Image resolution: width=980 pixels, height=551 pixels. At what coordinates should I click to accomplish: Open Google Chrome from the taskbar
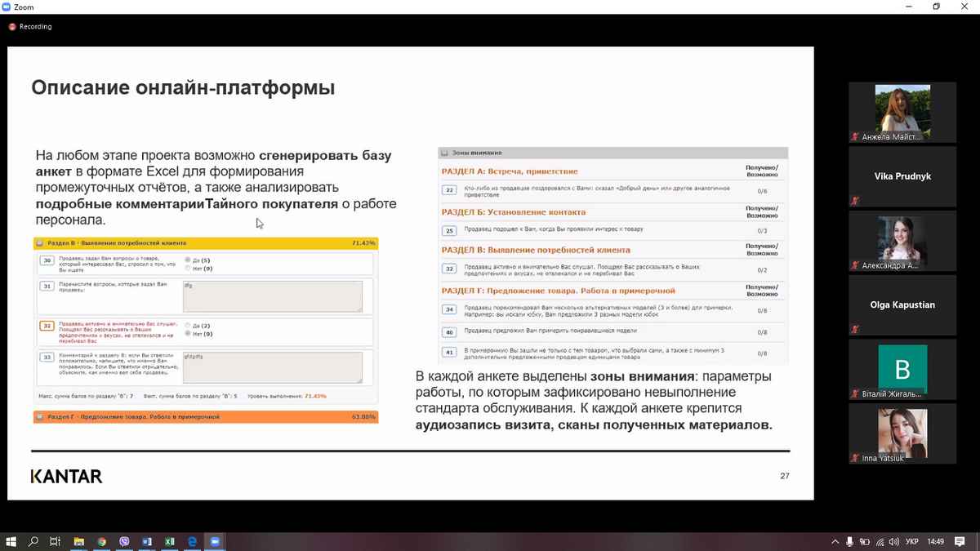(x=101, y=541)
